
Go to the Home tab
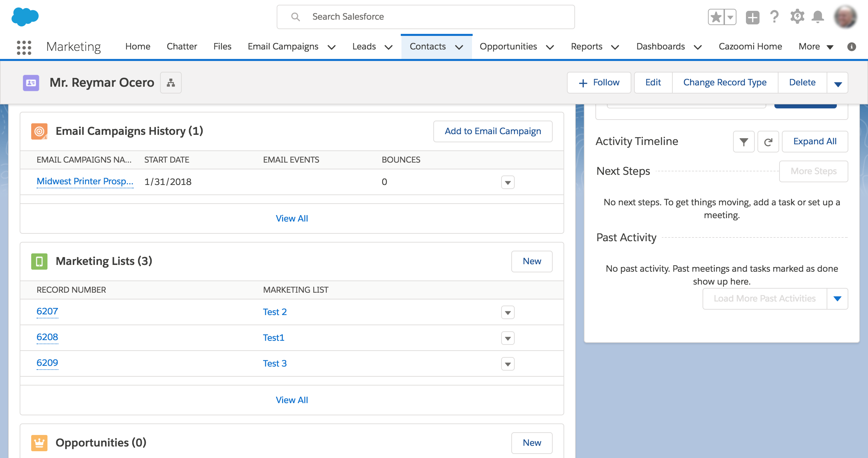point(138,46)
